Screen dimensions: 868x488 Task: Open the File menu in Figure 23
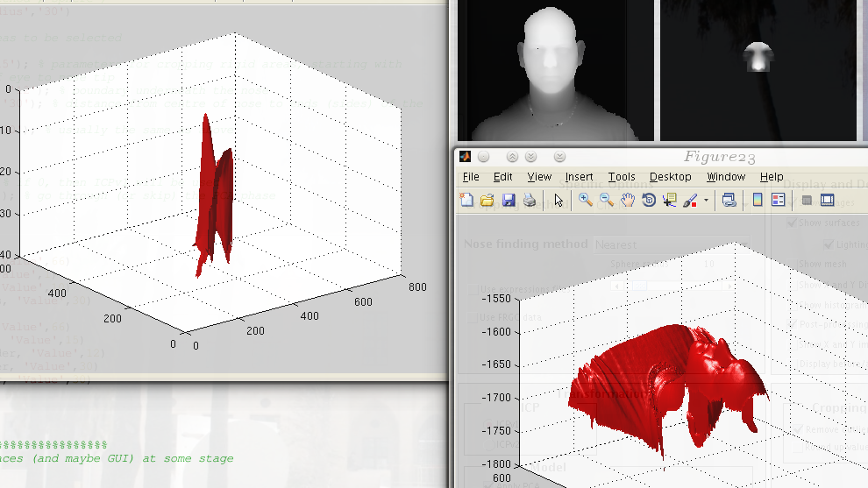(471, 177)
